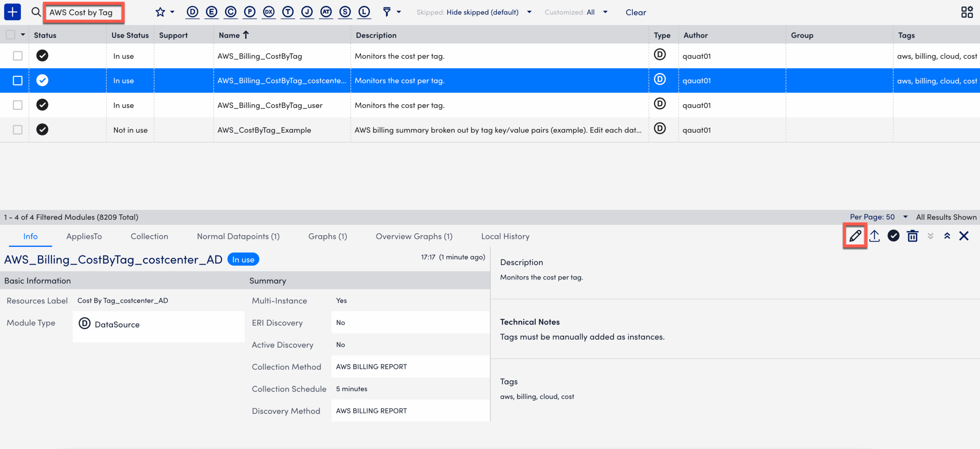Open the Normal Datapoints (1) tab
This screenshot has height=449, width=980.
click(x=238, y=236)
